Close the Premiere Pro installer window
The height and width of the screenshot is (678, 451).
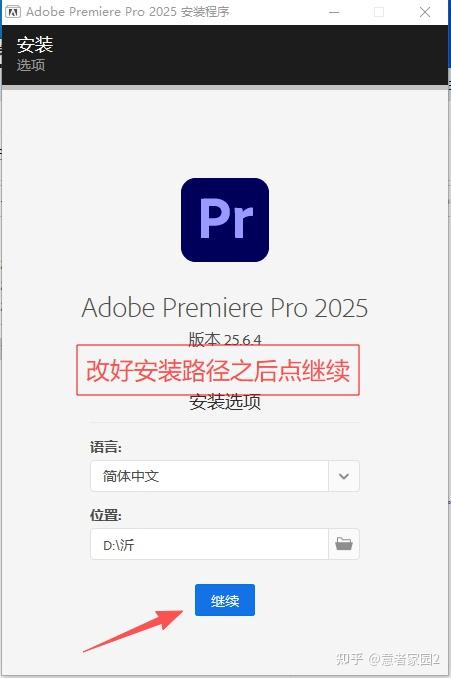(425, 12)
